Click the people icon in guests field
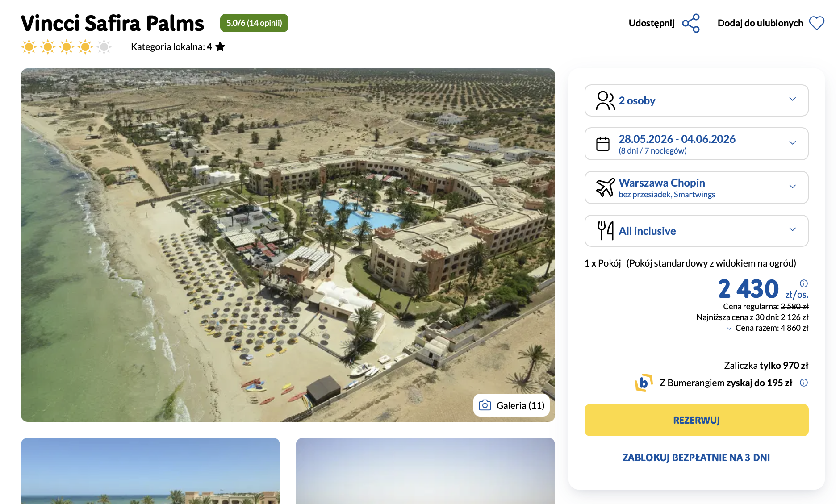Screen dimensions: 836x504 tap(605, 100)
